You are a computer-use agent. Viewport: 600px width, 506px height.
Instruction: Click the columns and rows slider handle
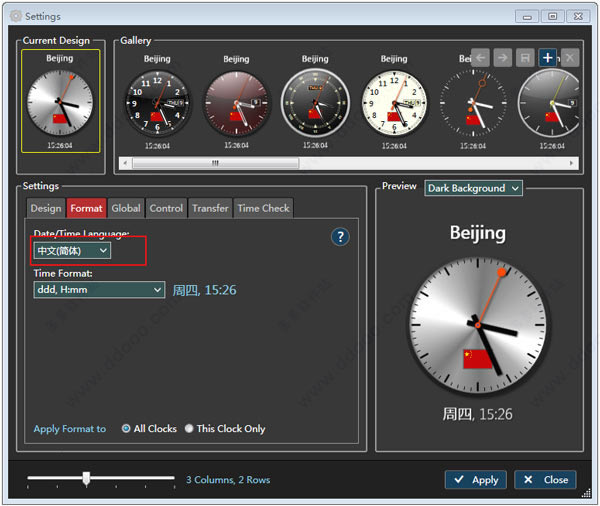pos(87,479)
